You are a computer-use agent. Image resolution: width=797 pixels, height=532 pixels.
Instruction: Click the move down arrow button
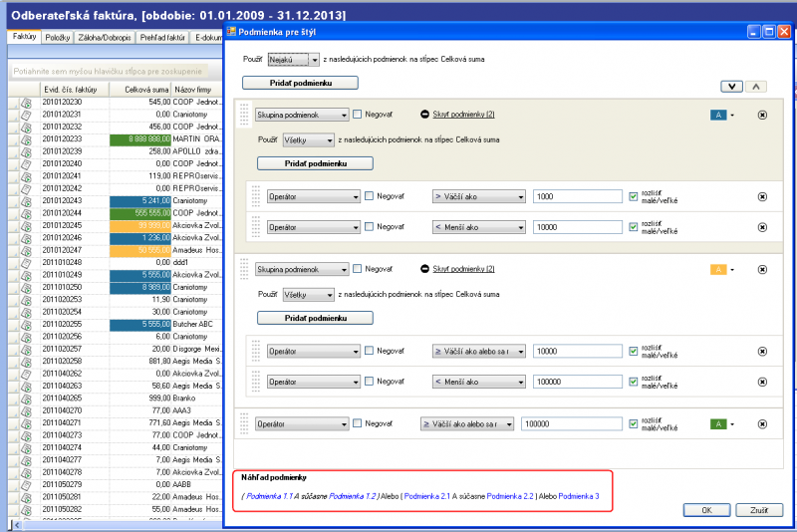point(731,86)
